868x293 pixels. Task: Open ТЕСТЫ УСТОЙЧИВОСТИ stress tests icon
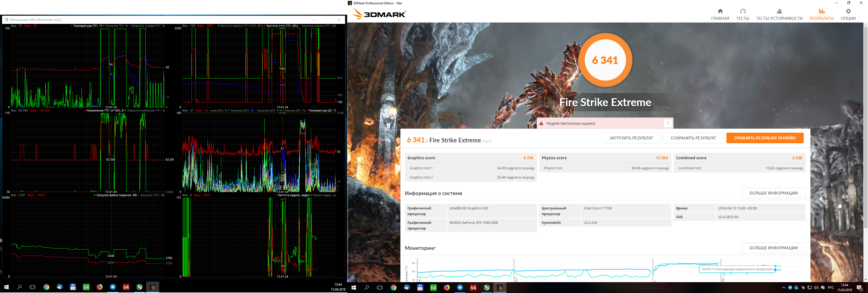(x=779, y=11)
